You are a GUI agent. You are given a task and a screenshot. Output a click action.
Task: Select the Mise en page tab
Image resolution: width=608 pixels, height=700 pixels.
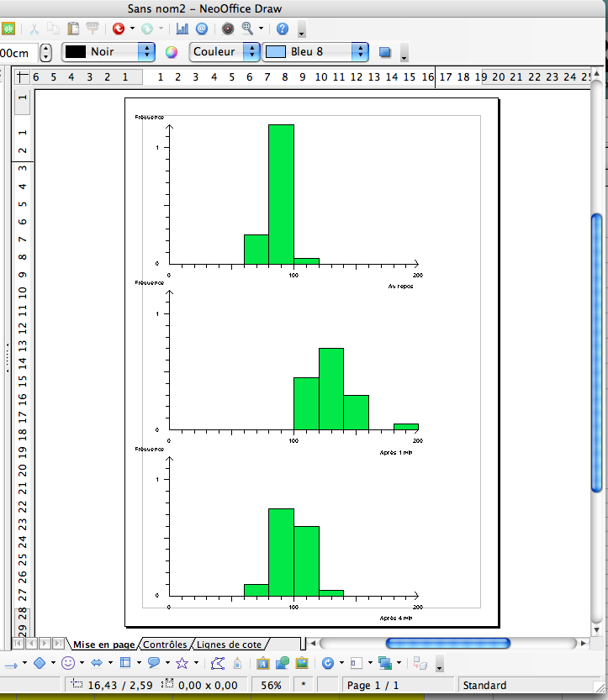click(103, 645)
